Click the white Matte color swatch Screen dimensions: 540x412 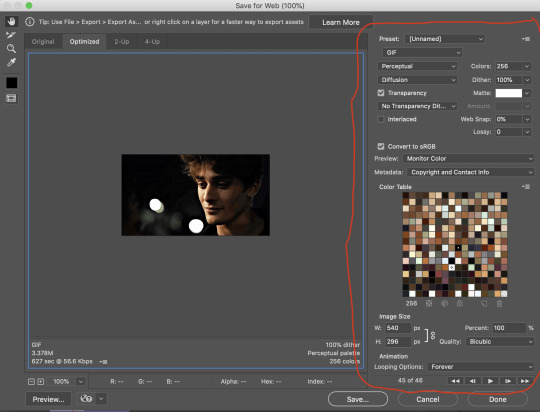[509, 93]
